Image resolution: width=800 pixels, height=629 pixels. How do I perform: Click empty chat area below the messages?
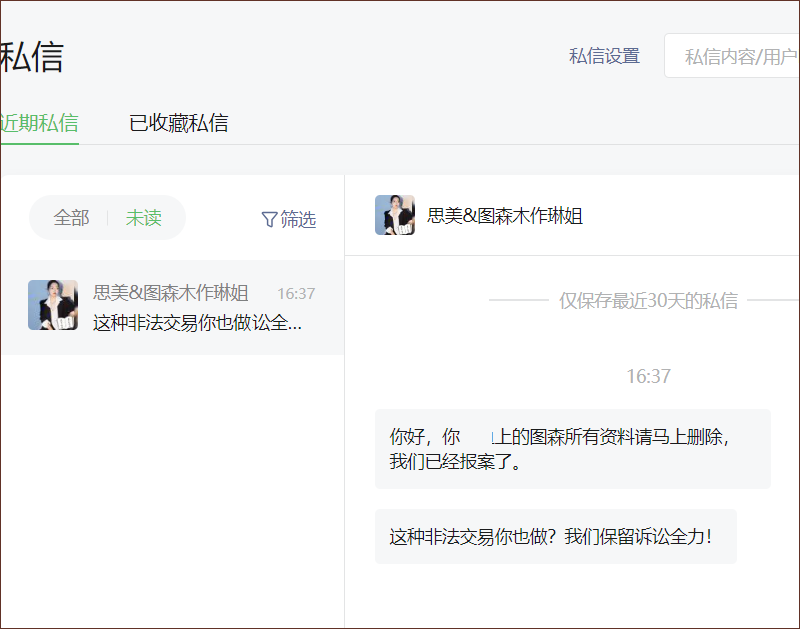(572, 598)
